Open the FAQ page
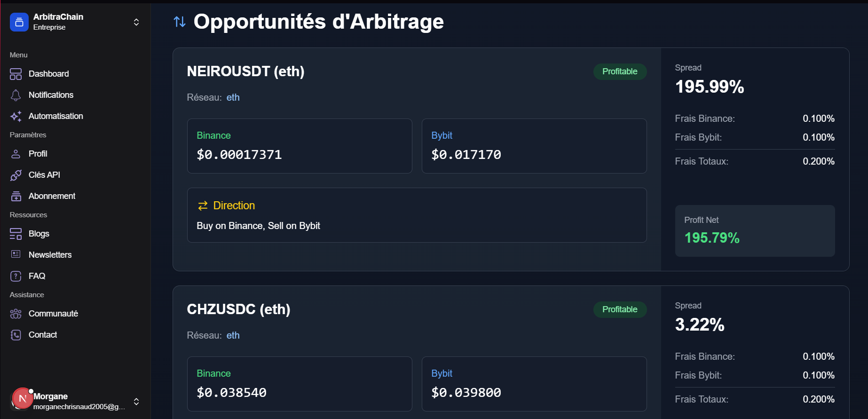 tap(37, 276)
